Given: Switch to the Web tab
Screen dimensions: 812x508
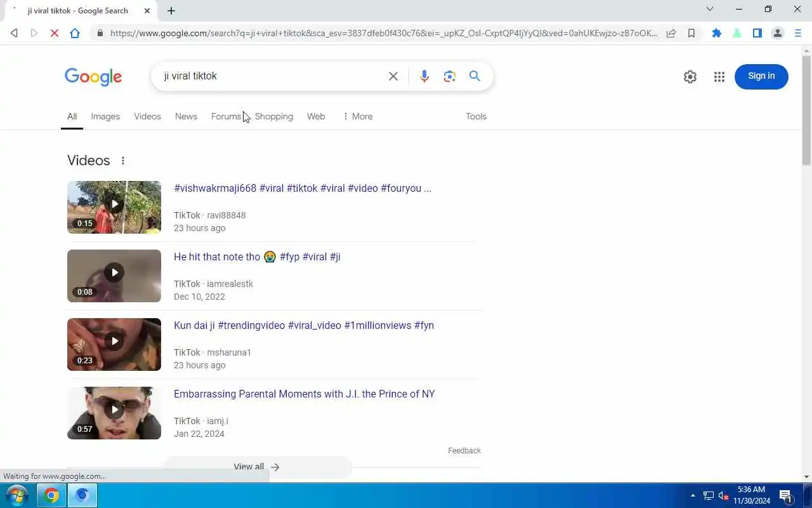Looking at the screenshot, I should point(316,116).
